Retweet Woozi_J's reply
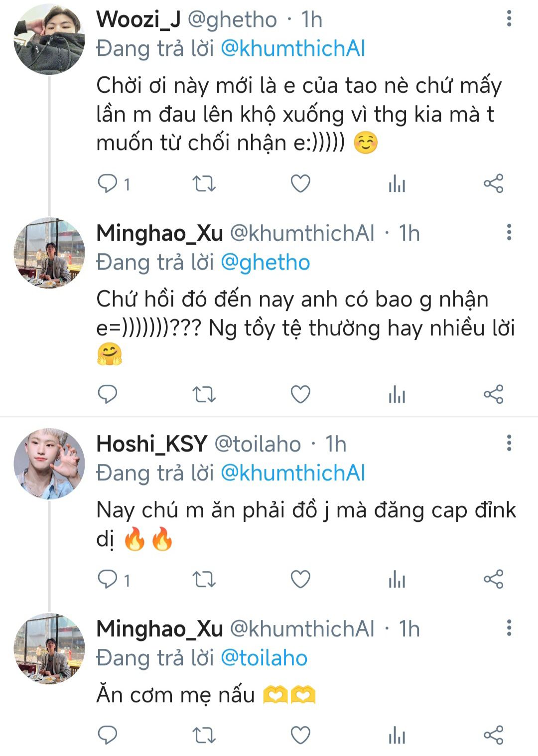Screen dimensions: 538x756 pos(204,184)
